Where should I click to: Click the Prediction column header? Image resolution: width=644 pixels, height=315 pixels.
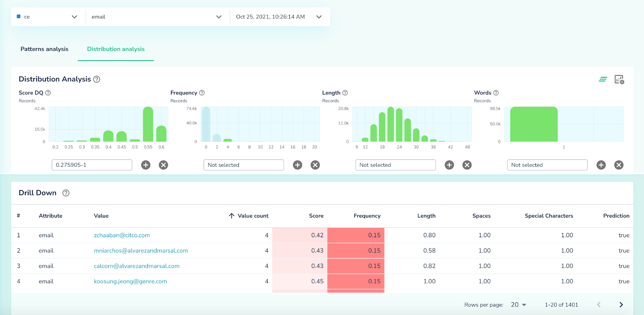(616, 216)
